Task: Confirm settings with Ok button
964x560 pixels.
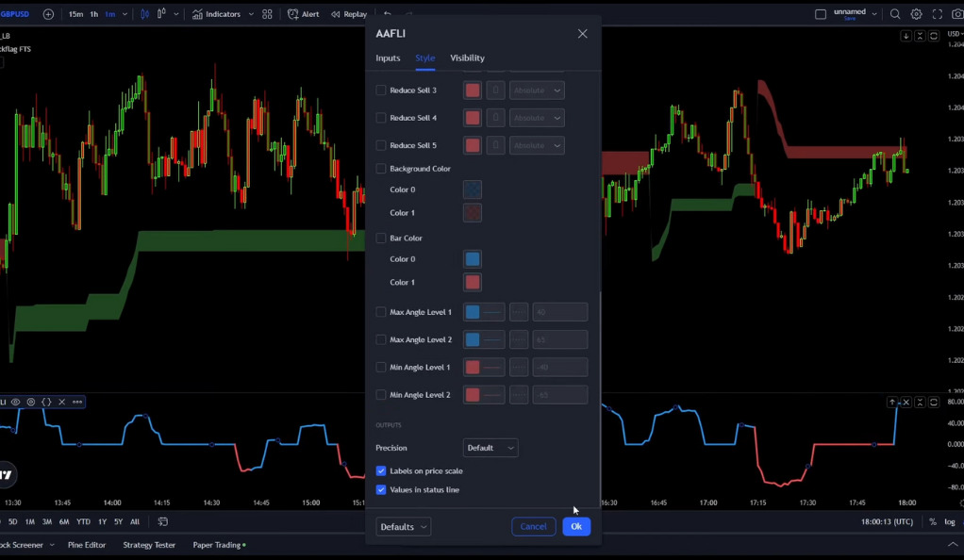Action: (x=576, y=527)
